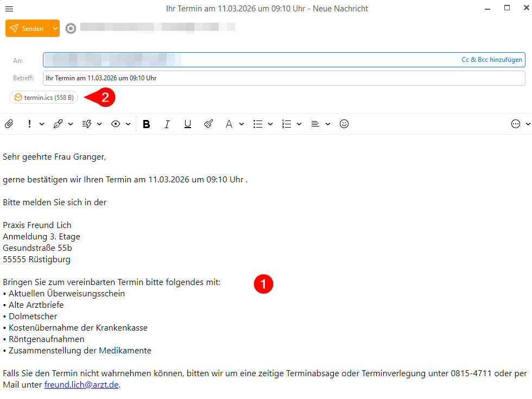Image resolution: width=532 pixels, height=399 pixels.
Task: Click the format painter brush icon
Action: coord(208,124)
